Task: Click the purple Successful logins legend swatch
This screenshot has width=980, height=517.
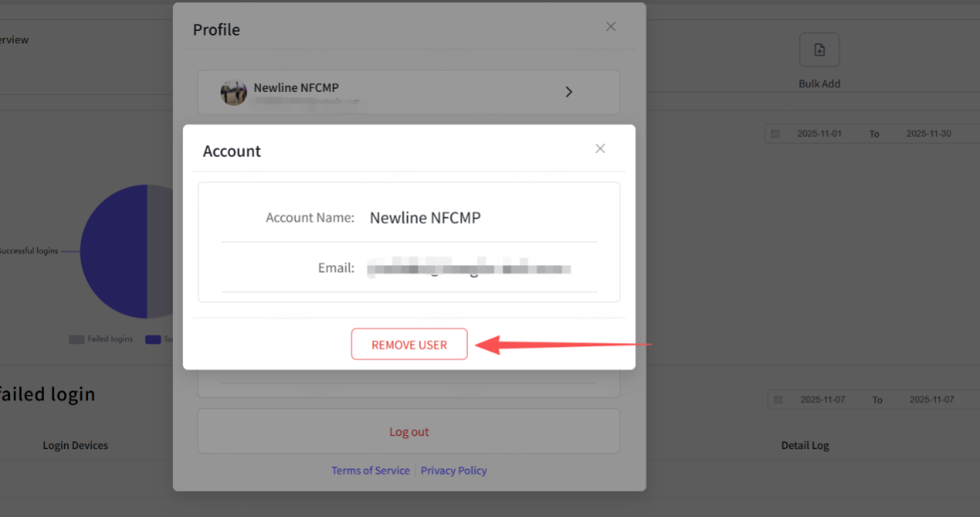Action: click(153, 339)
